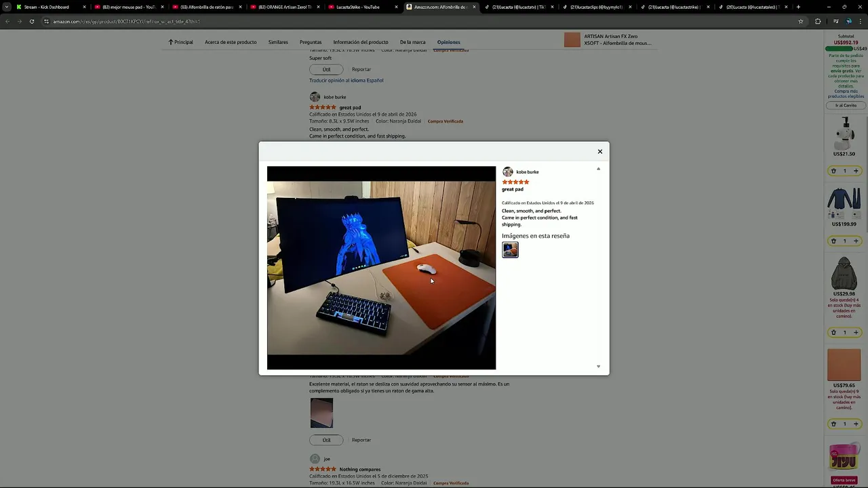Open the review image thumbnail in popup

coord(510,250)
